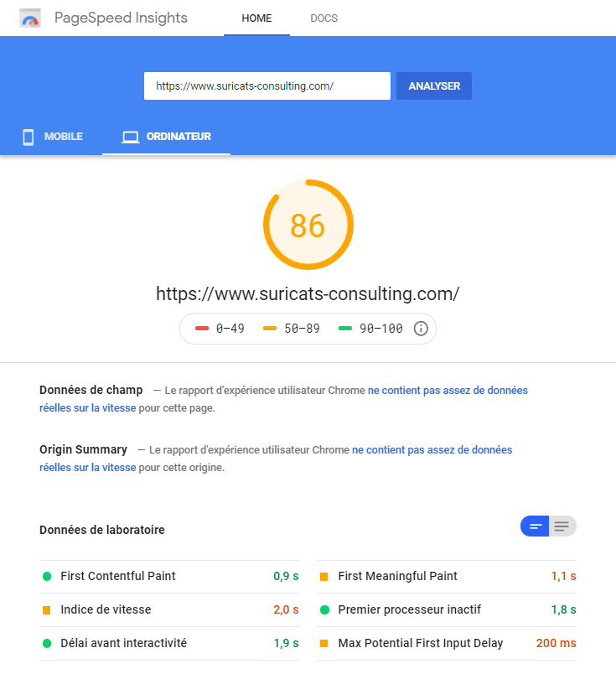Click the 2,0 s value
This screenshot has height=674, width=616.
click(286, 610)
